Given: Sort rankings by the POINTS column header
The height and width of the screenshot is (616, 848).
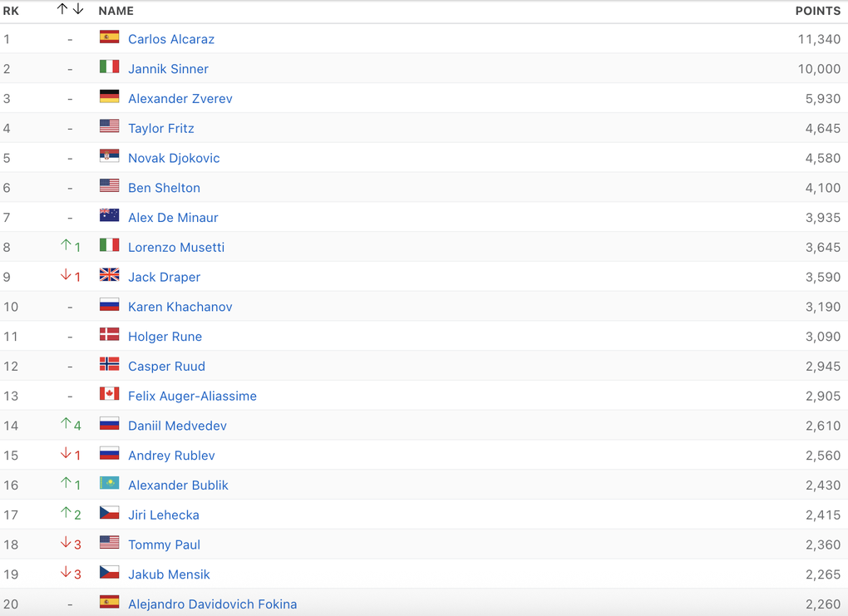Looking at the screenshot, I should pyautogui.click(x=817, y=11).
